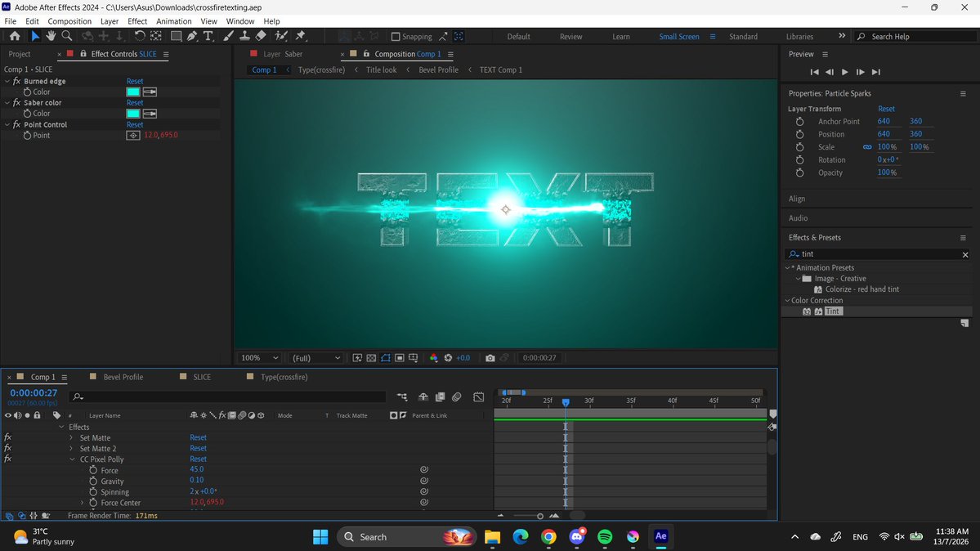Play the preview
This screenshot has height=551, width=980.
tap(844, 72)
